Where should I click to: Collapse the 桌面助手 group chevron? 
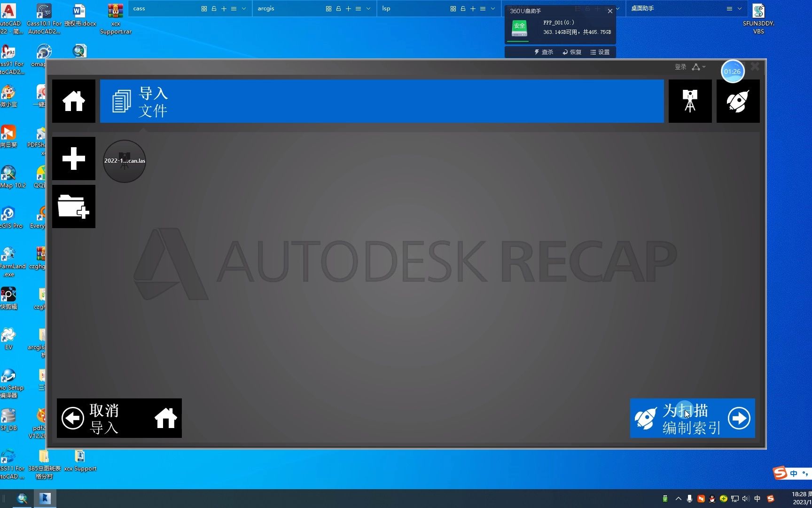click(x=740, y=8)
